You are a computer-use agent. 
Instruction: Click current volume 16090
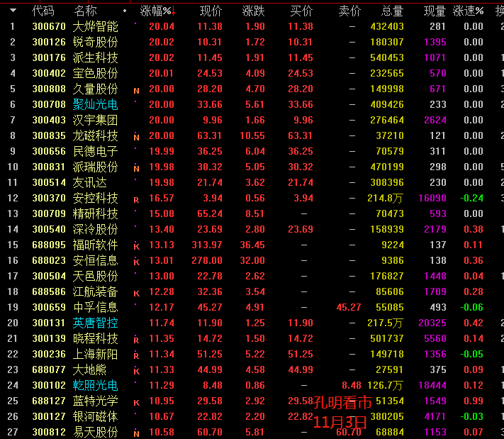(432, 198)
